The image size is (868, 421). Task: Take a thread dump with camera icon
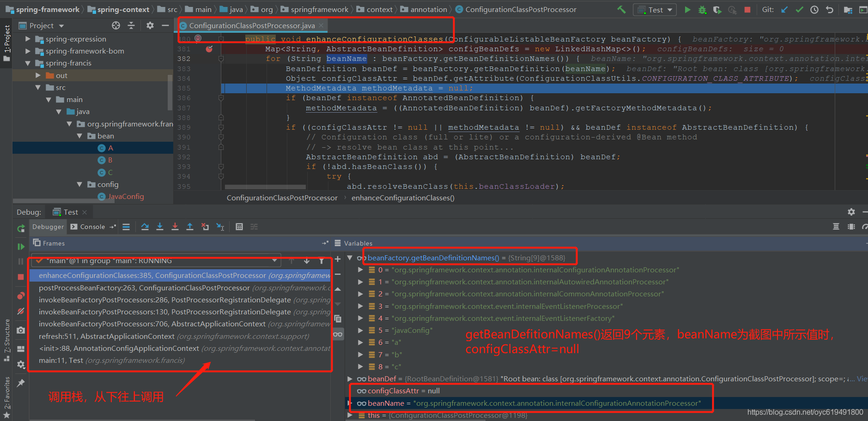tap(21, 330)
